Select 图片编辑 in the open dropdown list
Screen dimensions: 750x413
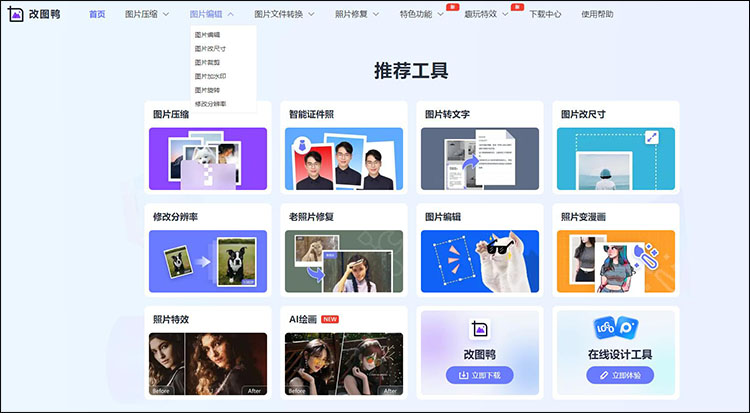[x=208, y=35]
